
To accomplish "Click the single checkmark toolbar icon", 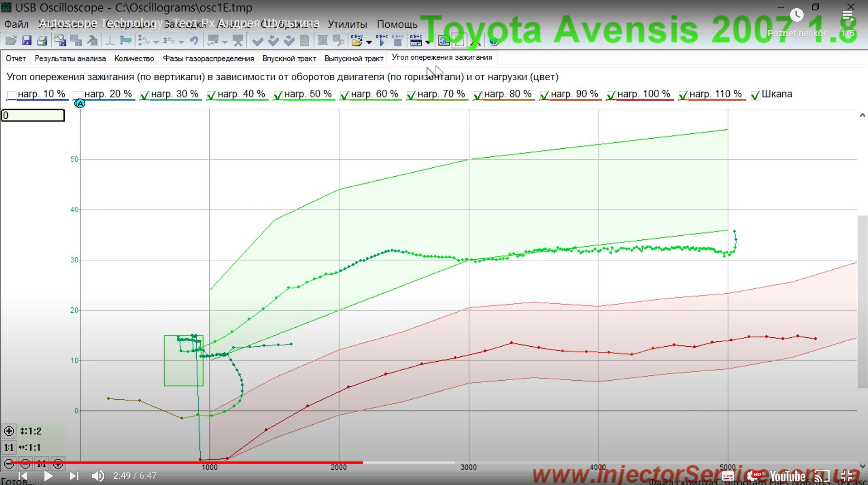I will [x=257, y=41].
